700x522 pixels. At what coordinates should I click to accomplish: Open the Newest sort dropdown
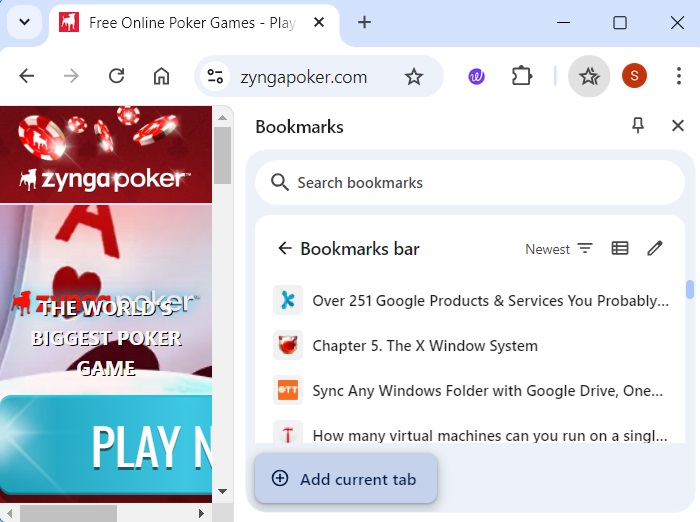(558, 248)
